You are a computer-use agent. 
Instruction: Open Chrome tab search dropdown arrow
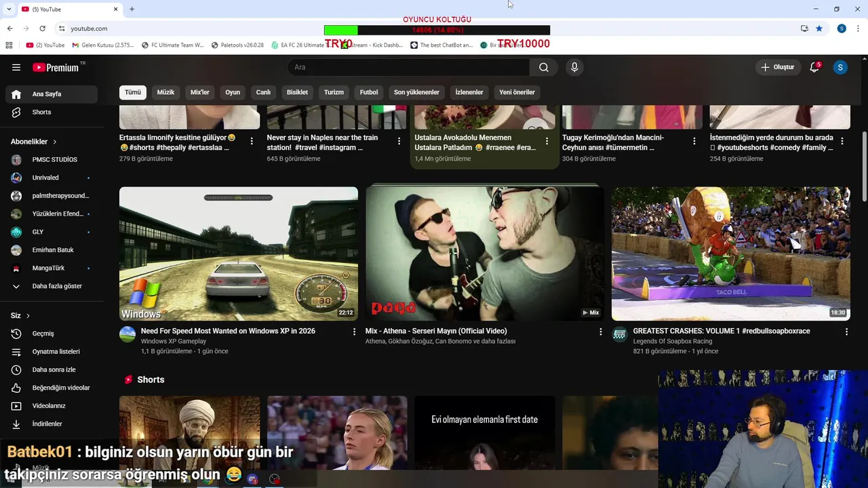click(x=9, y=9)
